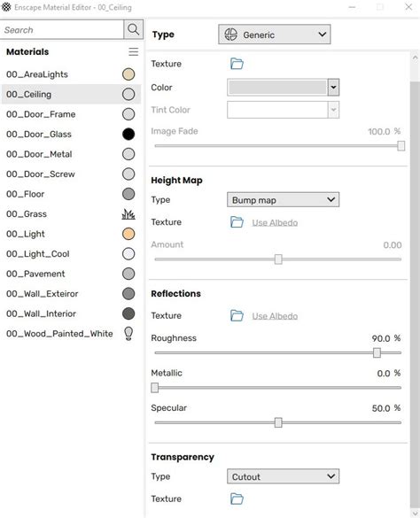Viewport: 420px width, 518px height.
Task: Click the light bulb icon beside 00_Wood_Painted_White
Action: 128,333
